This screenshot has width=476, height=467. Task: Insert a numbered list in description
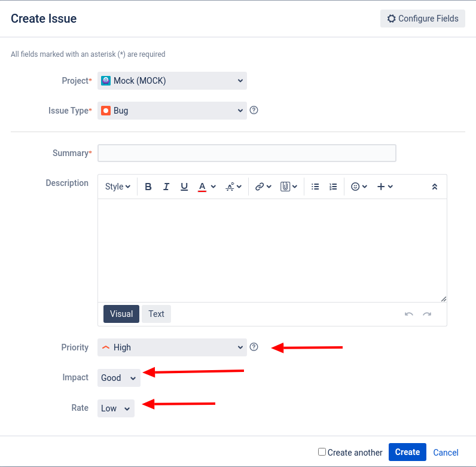point(333,187)
